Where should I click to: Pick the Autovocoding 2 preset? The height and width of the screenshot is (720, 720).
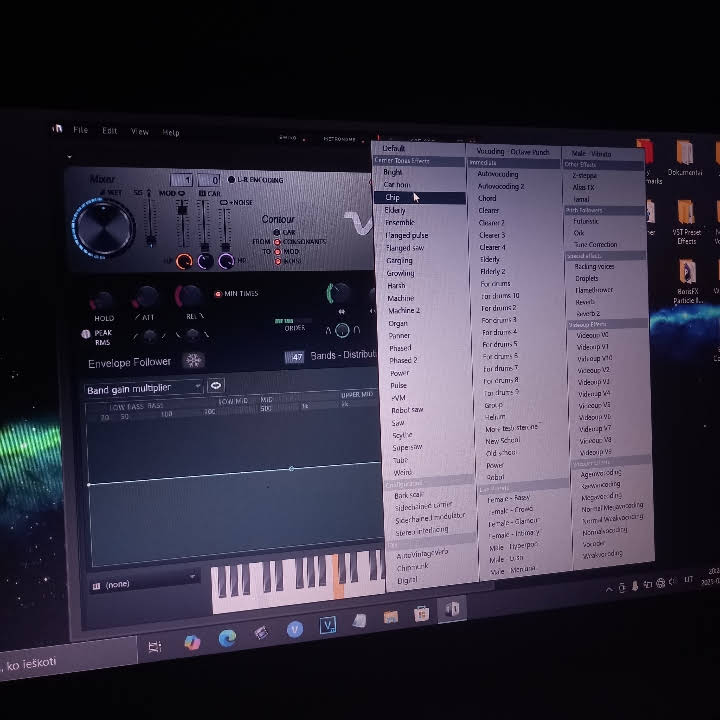pos(501,186)
